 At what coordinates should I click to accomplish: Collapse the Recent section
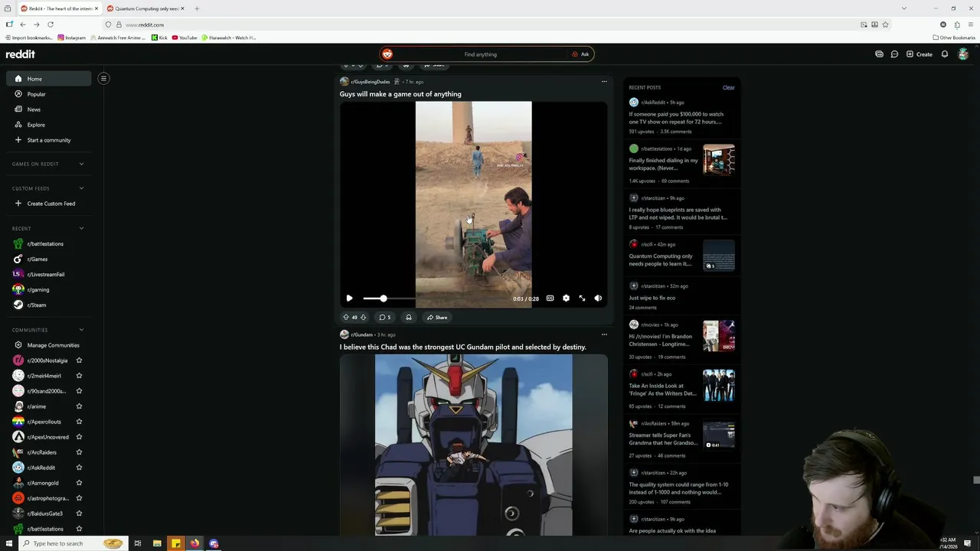point(49,228)
